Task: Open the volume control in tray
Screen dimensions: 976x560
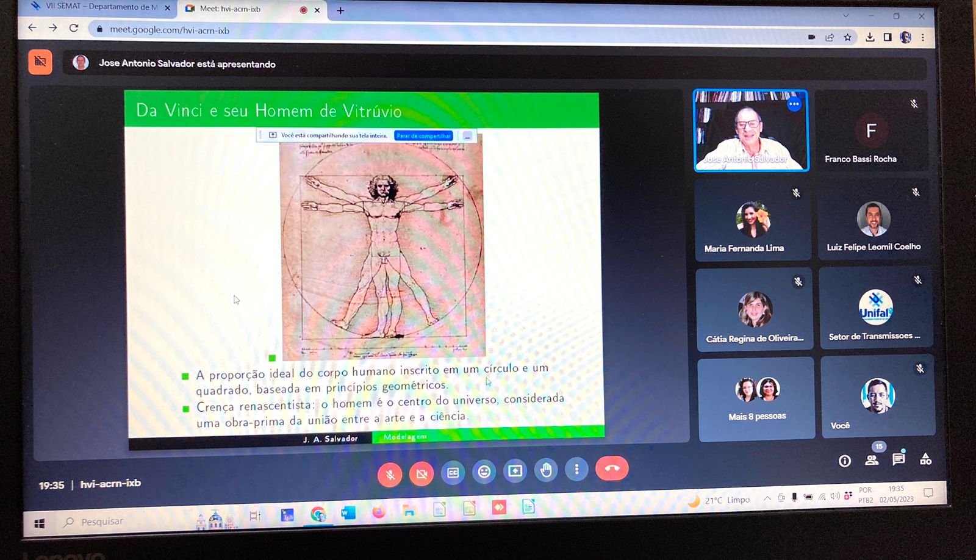Action: click(x=835, y=496)
